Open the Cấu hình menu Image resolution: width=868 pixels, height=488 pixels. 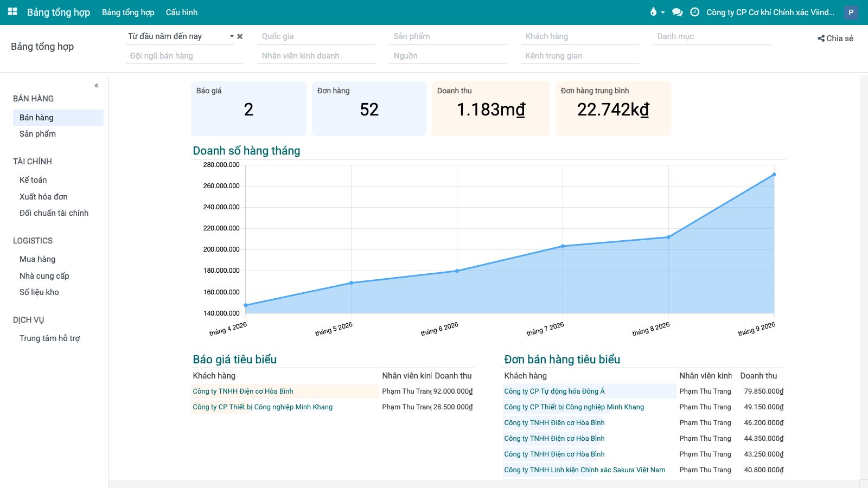point(182,12)
